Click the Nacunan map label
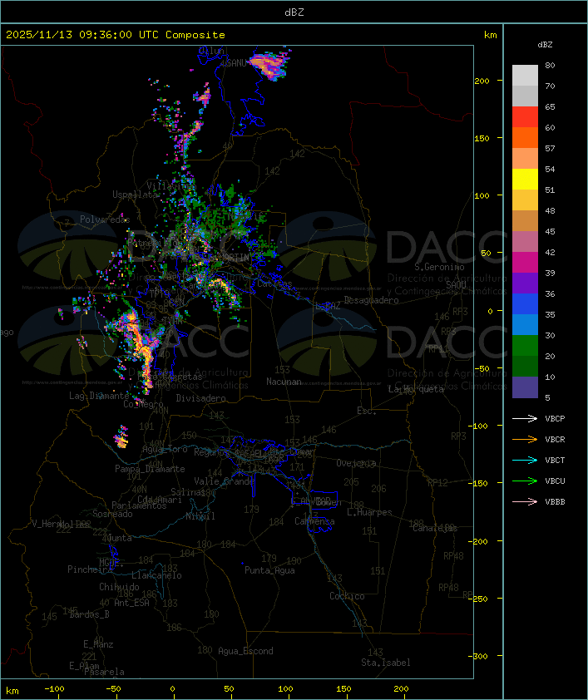 click(x=284, y=382)
